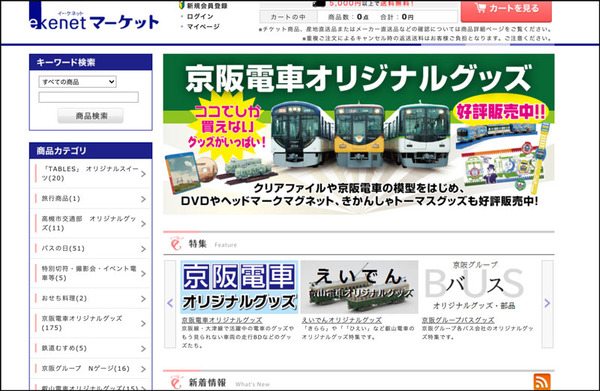Image resolution: width=600 pixels, height=391 pixels.
Task: Click the chevron beside バスの日(51)
Action: (x=143, y=249)
